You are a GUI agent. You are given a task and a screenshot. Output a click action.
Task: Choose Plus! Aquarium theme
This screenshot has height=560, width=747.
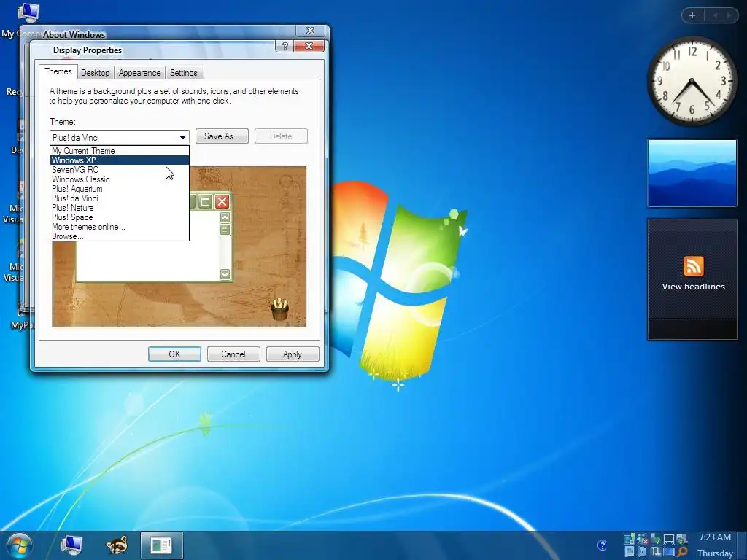[120, 189]
